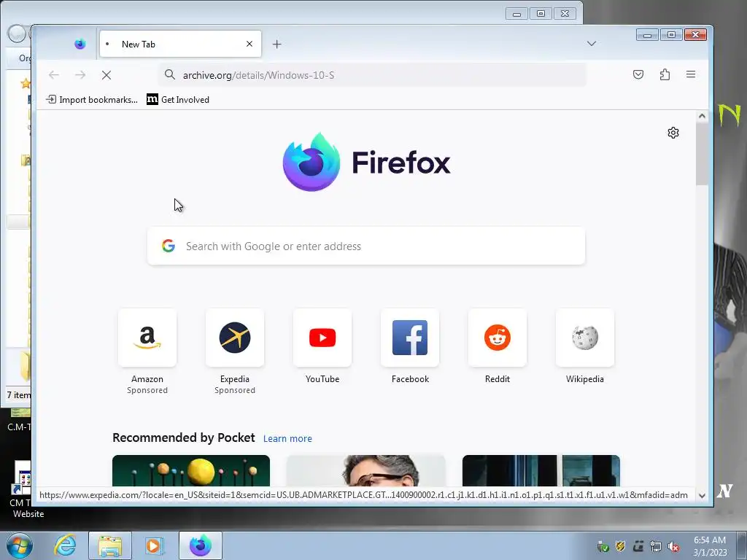Launch Internet Explorer from taskbar
Screen dimensions: 747x560
point(65,545)
